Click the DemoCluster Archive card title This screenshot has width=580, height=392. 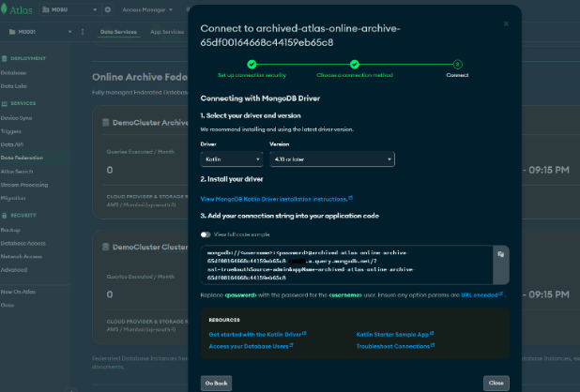pos(150,123)
